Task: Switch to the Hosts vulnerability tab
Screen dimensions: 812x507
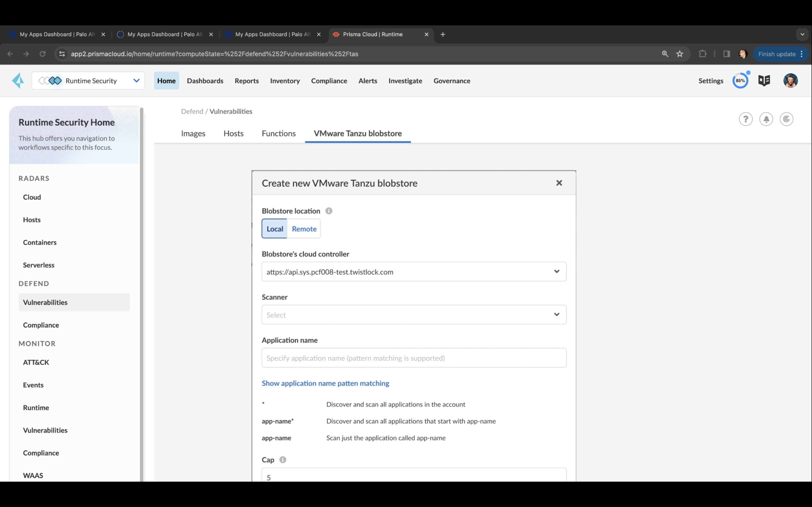Action: (x=233, y=133)
